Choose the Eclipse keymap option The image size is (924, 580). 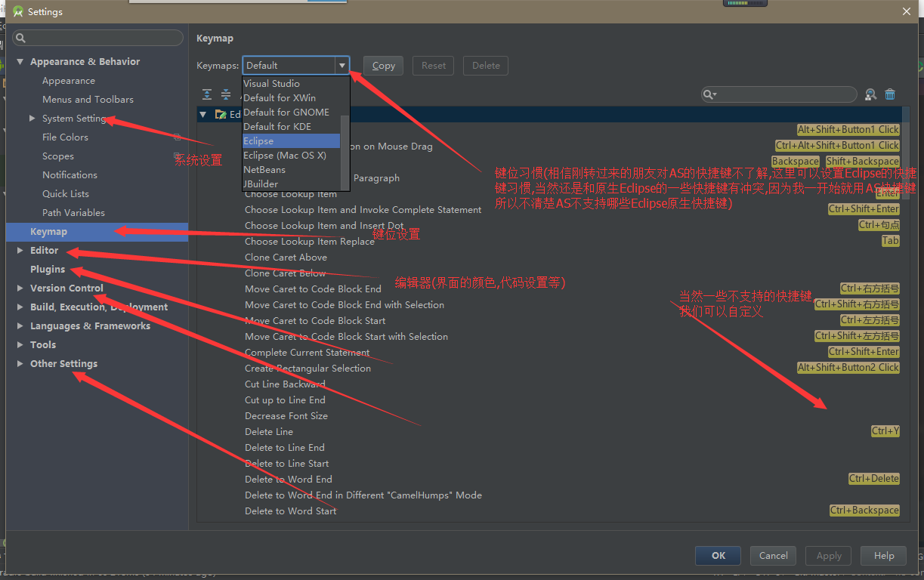(x=291, y=141)
